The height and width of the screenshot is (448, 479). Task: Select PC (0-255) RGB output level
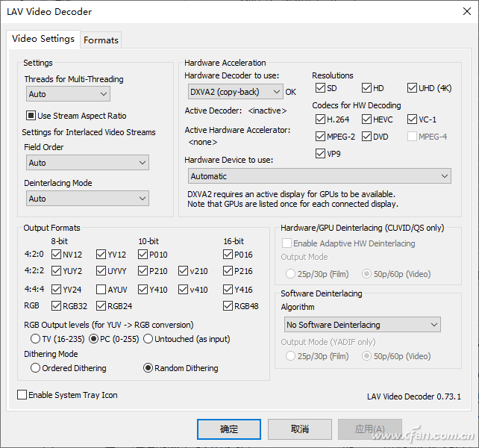point(93,339)
